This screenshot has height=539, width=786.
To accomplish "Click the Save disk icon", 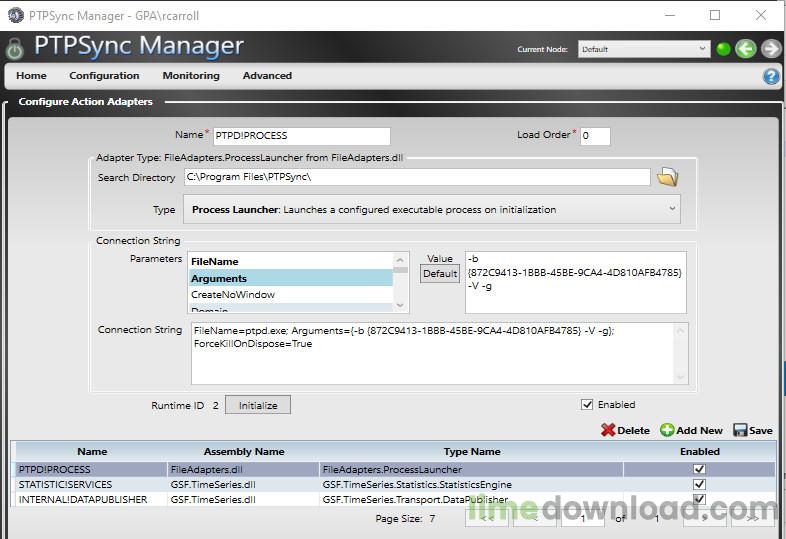I will click(x=740, y=430).
